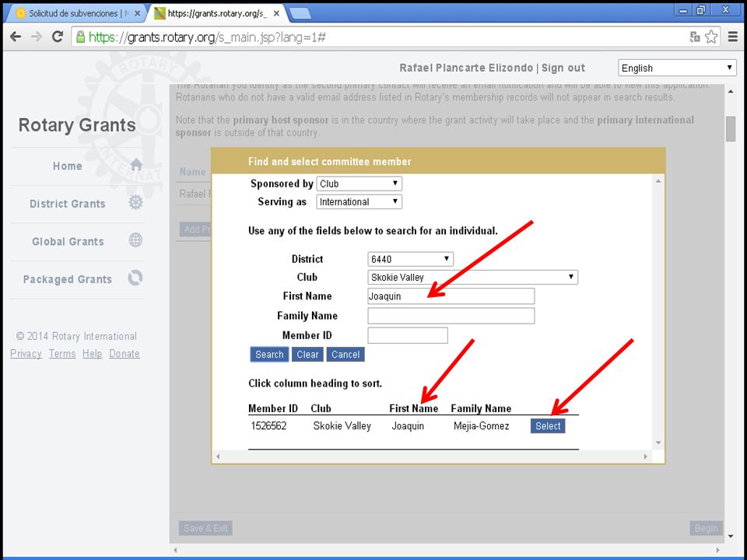
Task: Switch to the grants.rotary.org tab
Action: pos(217,14)
